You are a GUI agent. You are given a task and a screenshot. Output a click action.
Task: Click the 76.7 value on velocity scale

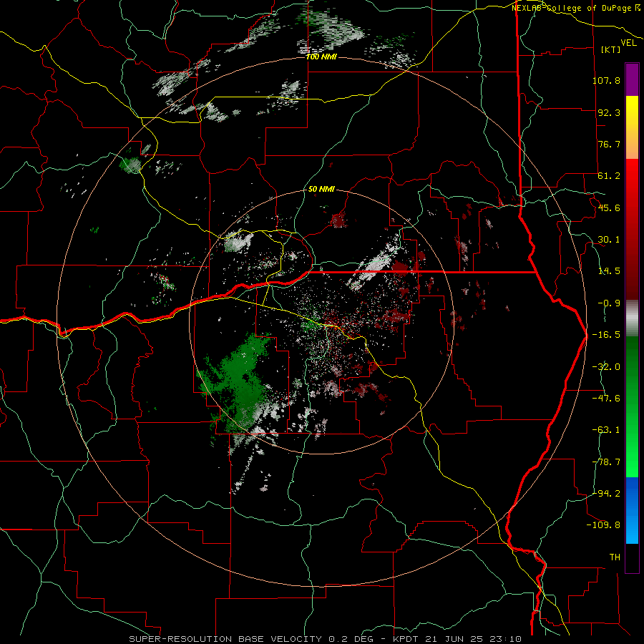(x=609, y=144)
